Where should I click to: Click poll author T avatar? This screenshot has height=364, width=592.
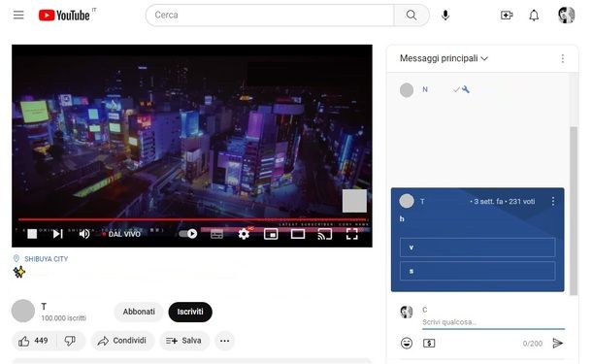click(x=407, y=201)
